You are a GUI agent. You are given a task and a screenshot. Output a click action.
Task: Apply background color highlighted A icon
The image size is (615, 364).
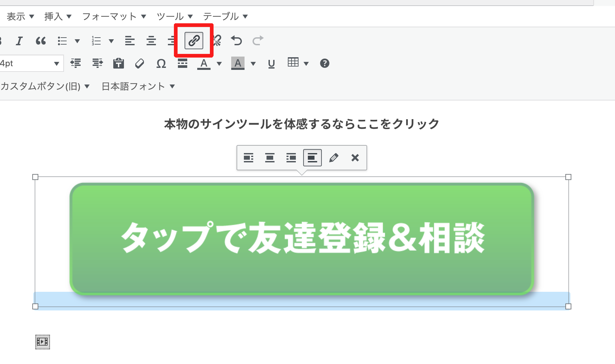point(238,63)
